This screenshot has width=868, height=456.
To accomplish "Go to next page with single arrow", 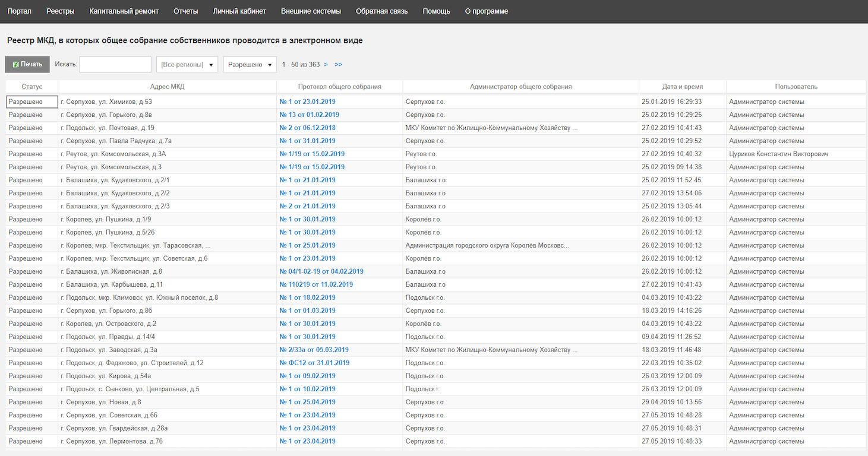I will [326, 65].
